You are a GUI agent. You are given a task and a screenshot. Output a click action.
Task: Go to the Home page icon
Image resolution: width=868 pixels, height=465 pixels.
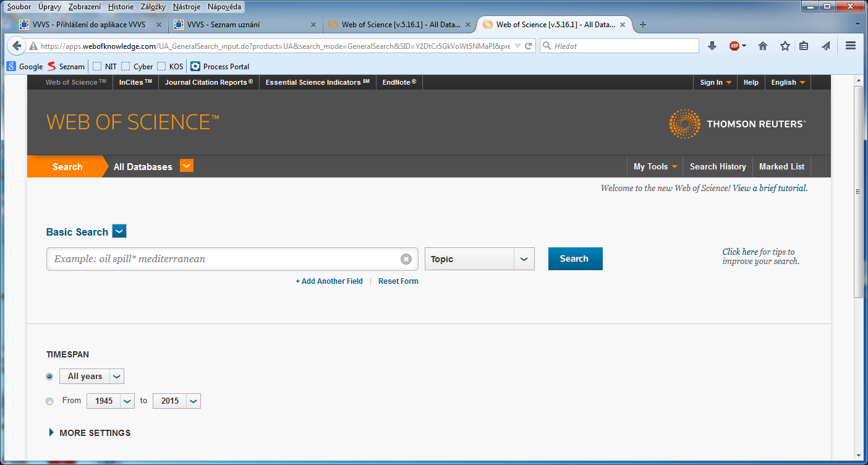tap(763, 46)
